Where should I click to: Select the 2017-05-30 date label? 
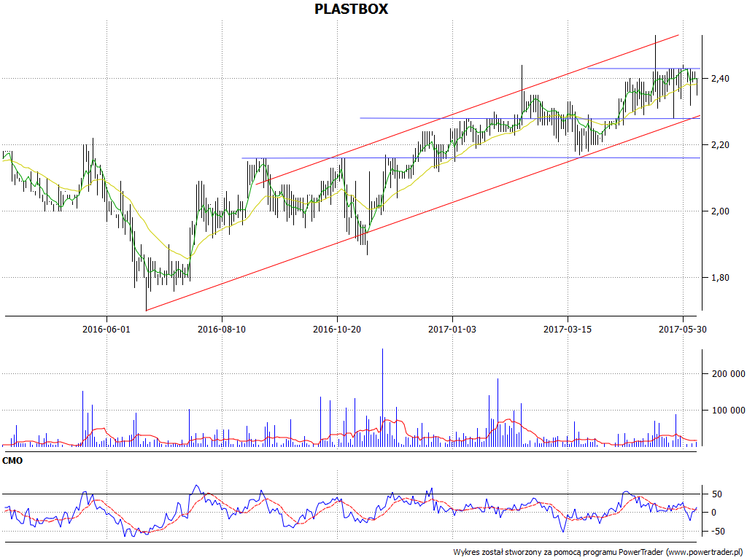tap(683, 329)
